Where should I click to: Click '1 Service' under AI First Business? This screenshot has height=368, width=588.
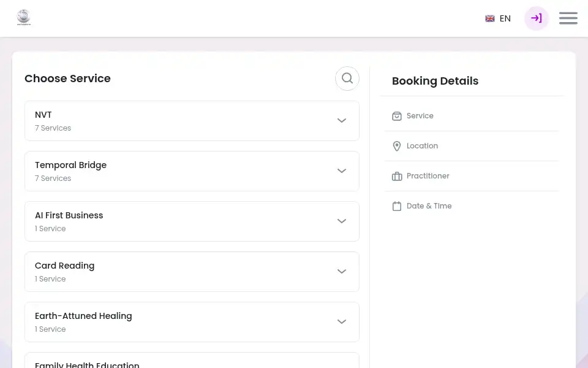click(x=50, y=229)
